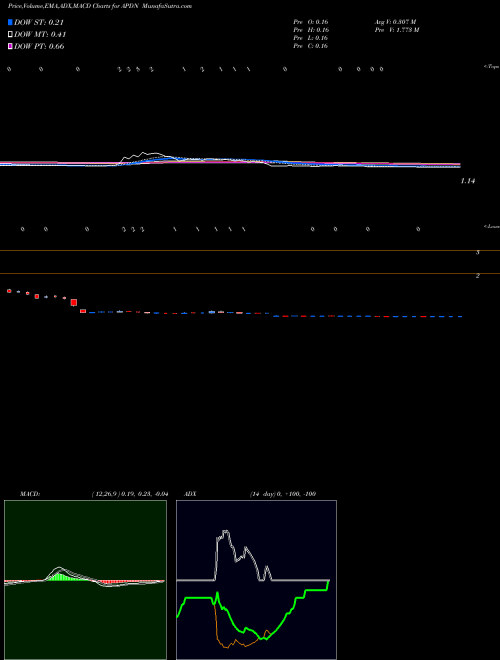Image resolution: width=500 pixels, height=660 pixels.
Task: Click the ADX values '(14 day) 0, +100, -100'
Action: (283, 494)
